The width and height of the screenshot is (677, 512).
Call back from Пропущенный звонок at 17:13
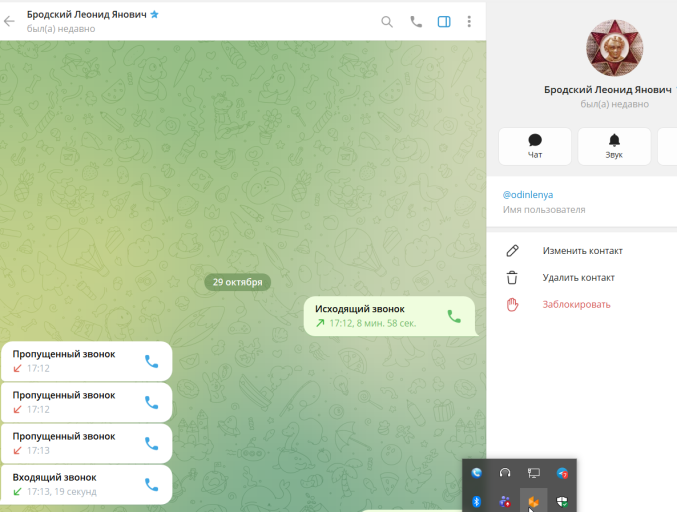pyautogui.click(x=151, y=443)
